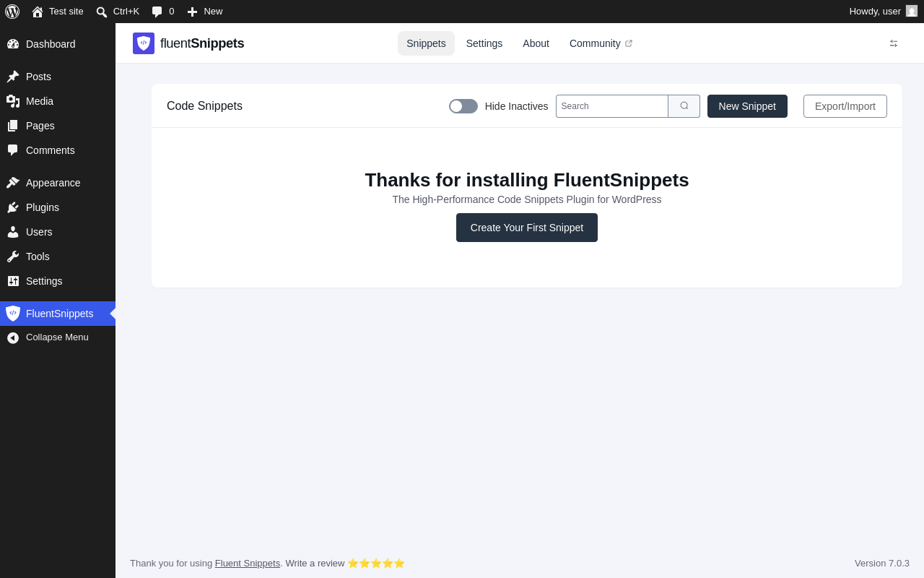This screenshot has width=924, height=578.
Task: Open the comments bubble in admin bar
Action: (x=163, y=12)
